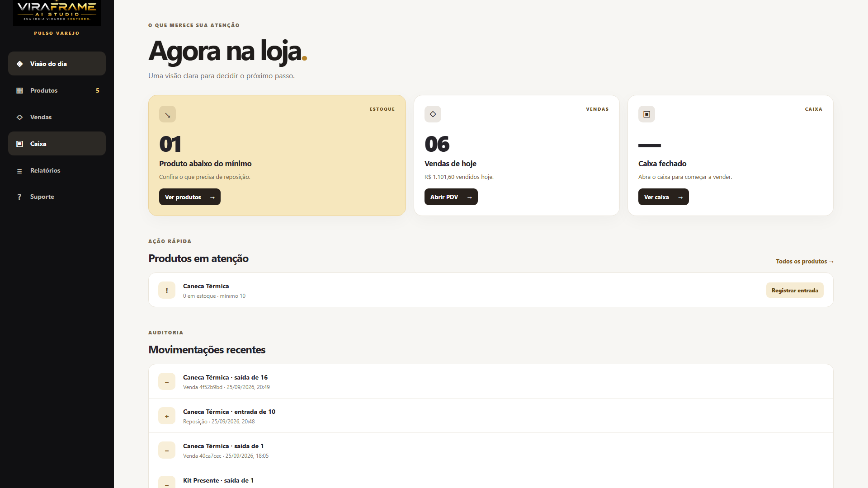Screen dimensions: 868x488
Task: Click the 0 em estoque · mínimo 10 text
Action: pos(214,296)
